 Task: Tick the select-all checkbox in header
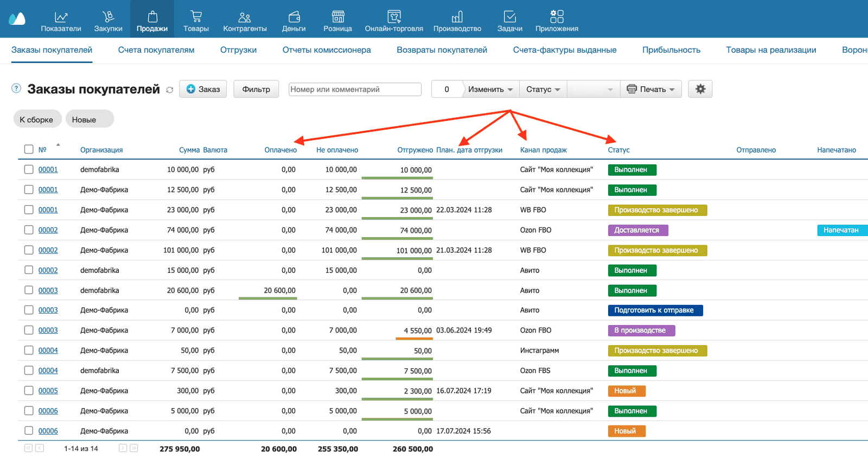[x=29, y=149]
